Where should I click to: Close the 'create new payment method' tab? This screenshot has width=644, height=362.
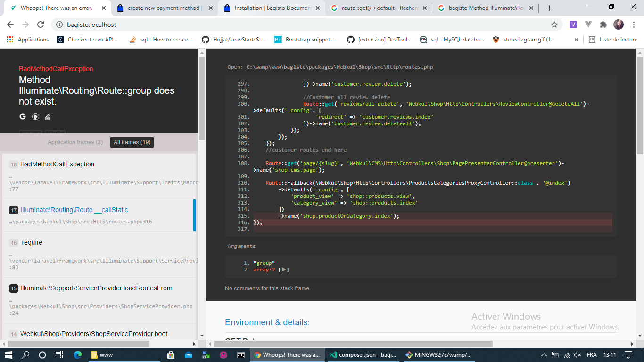click(x=210, y=8)
